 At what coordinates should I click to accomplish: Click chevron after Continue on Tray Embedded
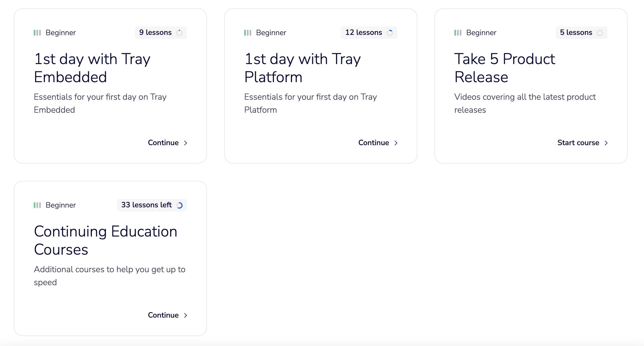pyautogui.click(x=186, y=143)
